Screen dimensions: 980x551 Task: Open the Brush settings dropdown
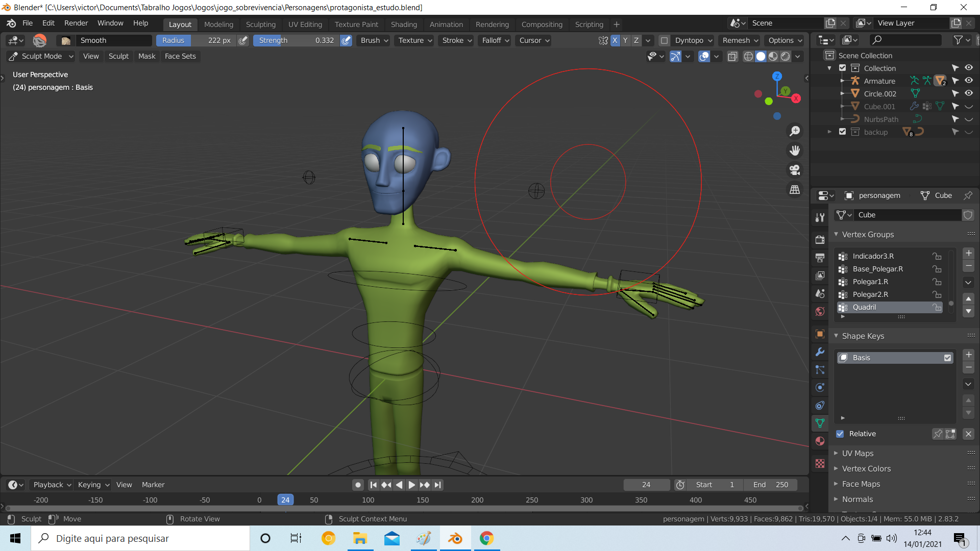tap(375, 40)
